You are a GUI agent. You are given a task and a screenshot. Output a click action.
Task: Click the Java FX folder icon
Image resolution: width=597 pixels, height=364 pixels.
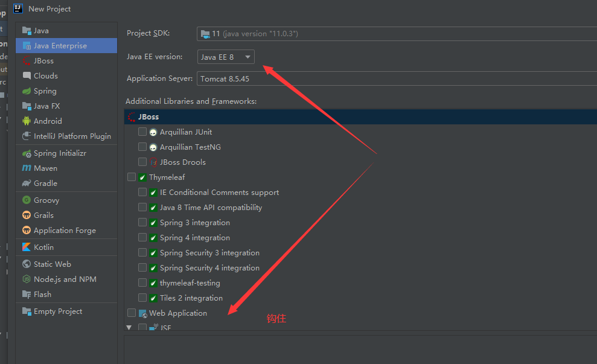[x=27, y=106]
